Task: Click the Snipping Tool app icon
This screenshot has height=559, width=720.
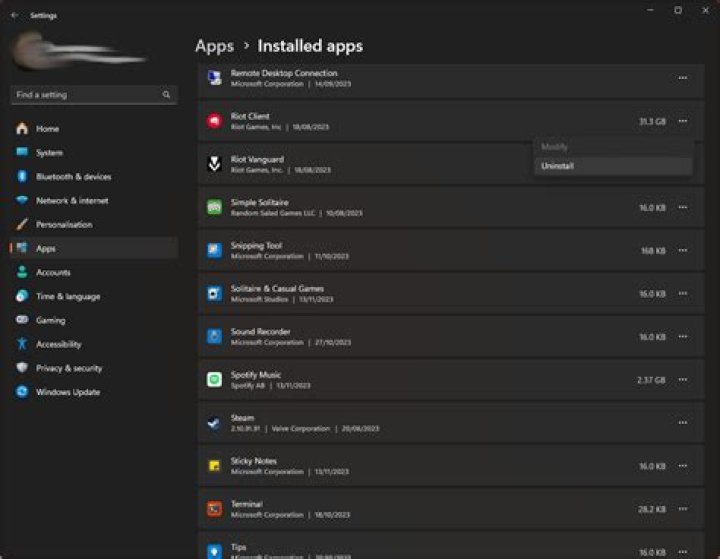Action: click(214, 250)
